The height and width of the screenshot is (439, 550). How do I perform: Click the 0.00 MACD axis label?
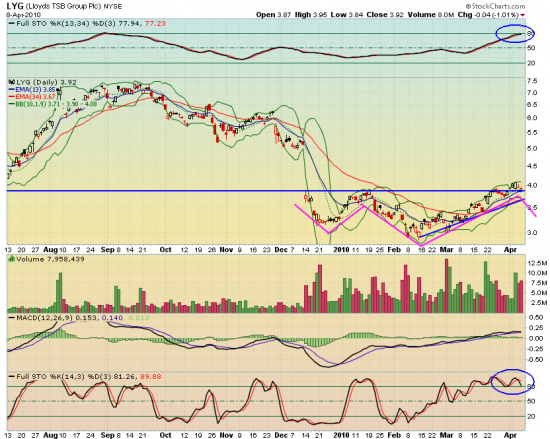click(536, 338)
